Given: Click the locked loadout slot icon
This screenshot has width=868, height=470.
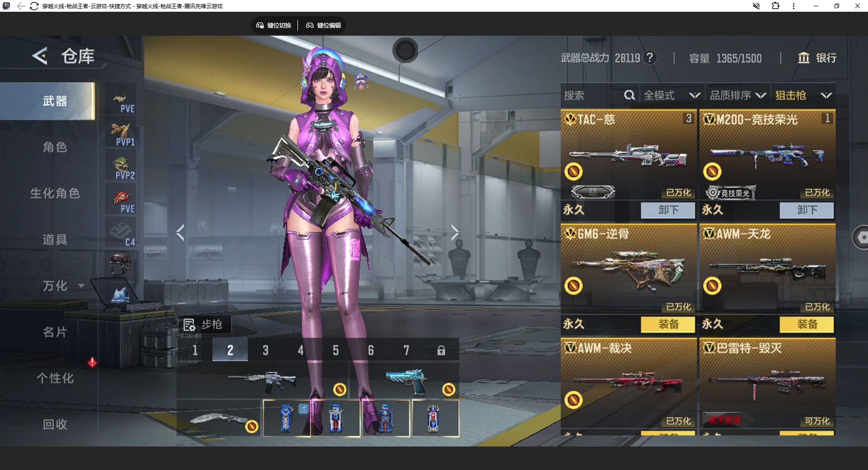Looking at the screenshot, I should click(x=441, y=350).
